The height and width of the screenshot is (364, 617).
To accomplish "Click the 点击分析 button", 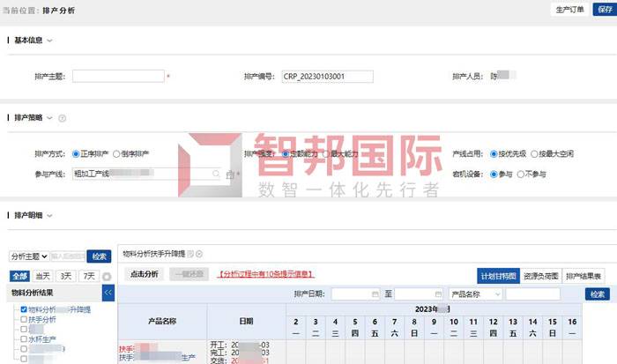I will (x=144, y=274).
